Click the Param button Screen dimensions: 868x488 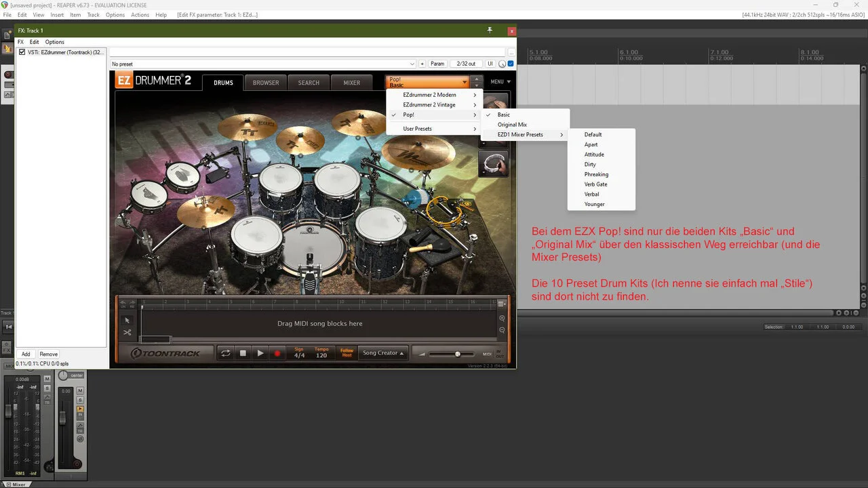(437, 64)
